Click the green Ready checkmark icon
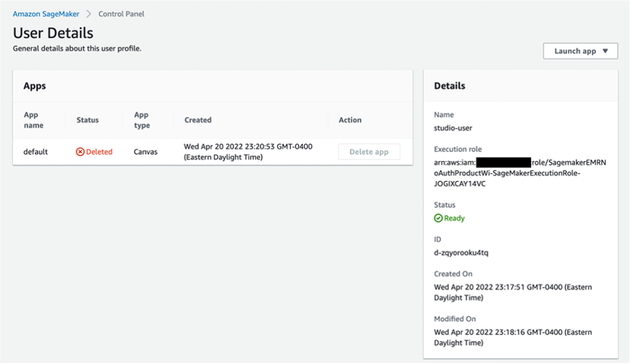 click(x=438, y=218)
